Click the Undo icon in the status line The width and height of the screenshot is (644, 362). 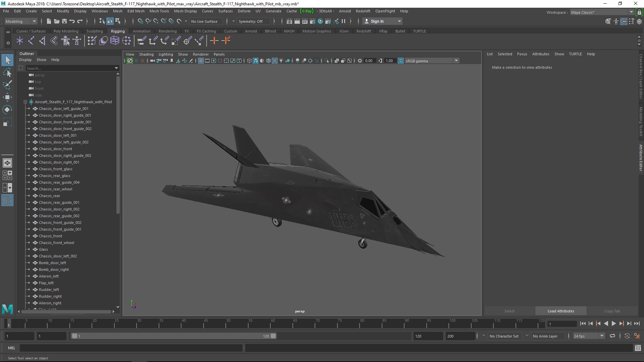tap(72, 21)
